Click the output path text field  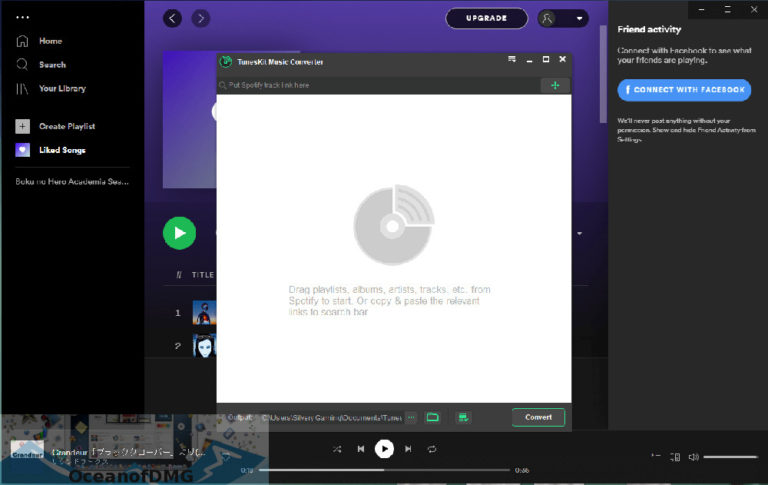(x=332, y=418)
